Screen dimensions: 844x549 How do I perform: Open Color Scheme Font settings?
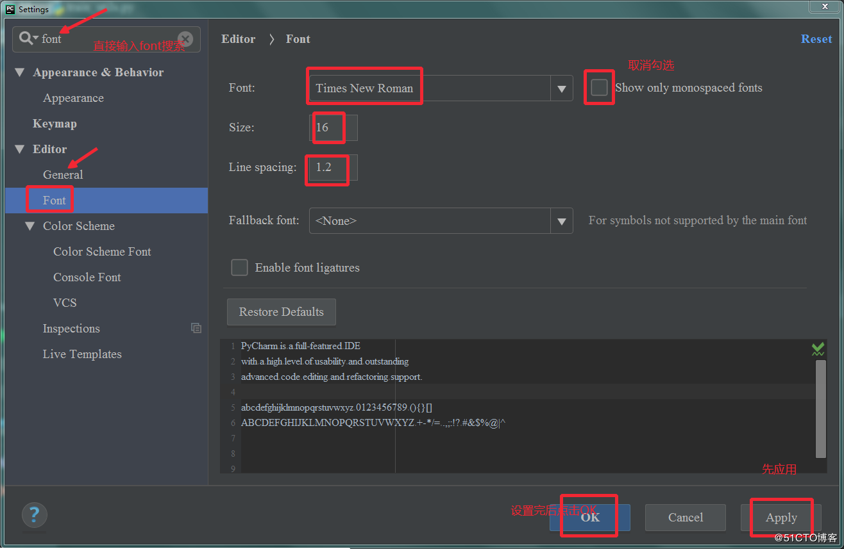[x=102, y=251]
